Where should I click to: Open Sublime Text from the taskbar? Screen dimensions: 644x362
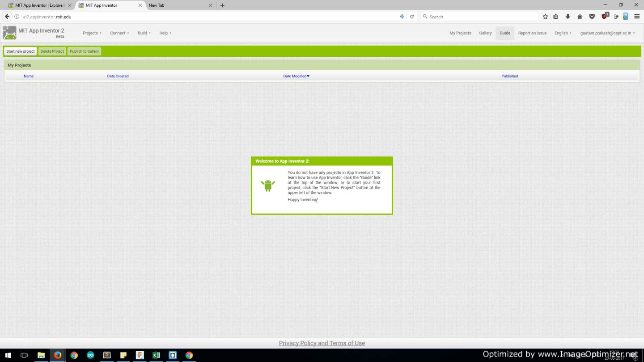pyautogui.click(x=107, y=355)
